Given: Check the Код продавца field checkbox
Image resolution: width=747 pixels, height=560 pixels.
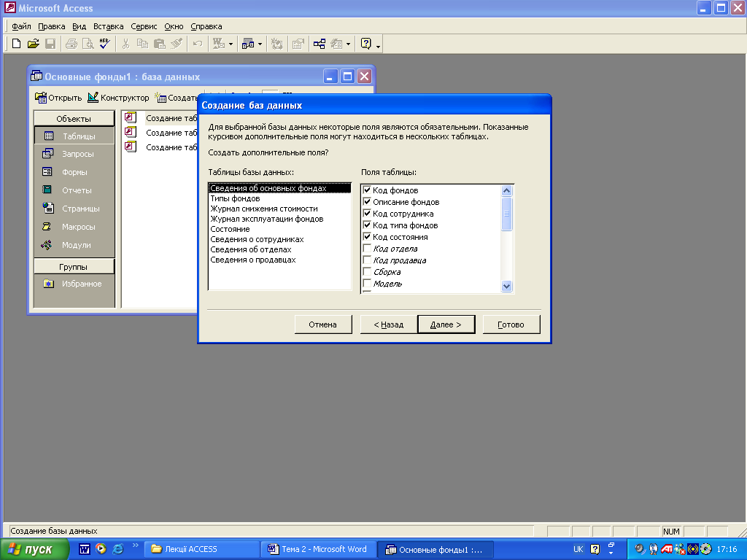Looking at the screenshot, I should pyautogui.click(x=368, y=260).
